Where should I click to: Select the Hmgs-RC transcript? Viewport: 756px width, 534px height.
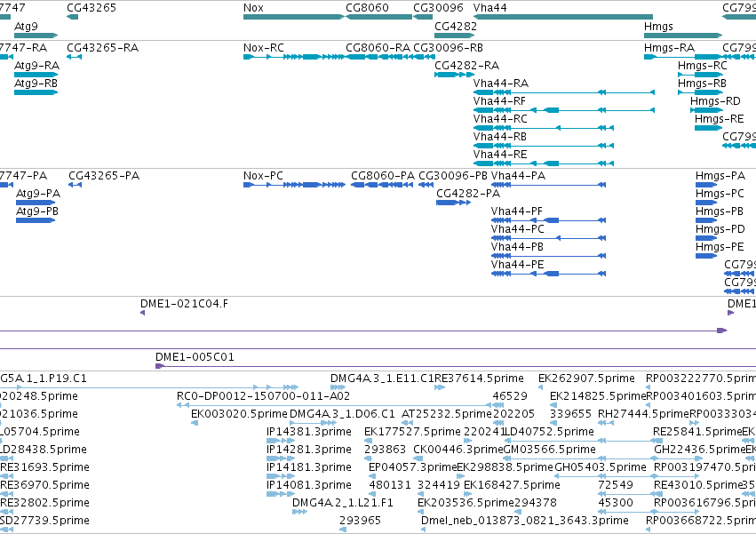click(702, 75)
